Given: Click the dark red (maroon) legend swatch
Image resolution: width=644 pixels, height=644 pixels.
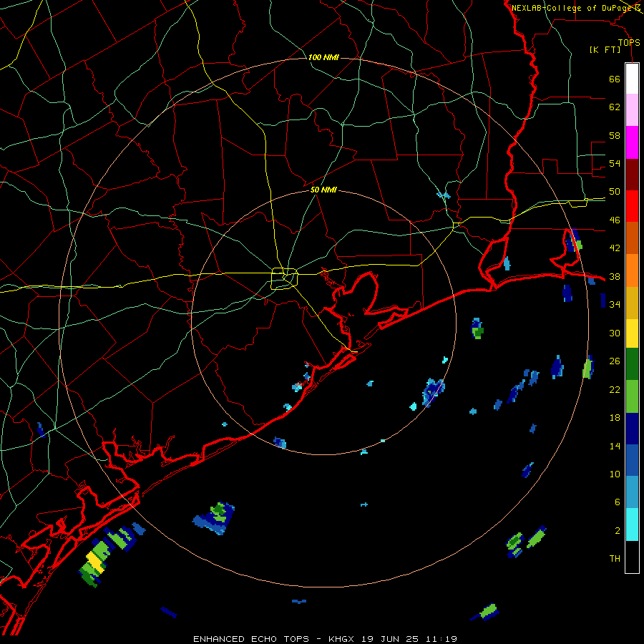Looking at the screenshot, I should tap(632, 175).
